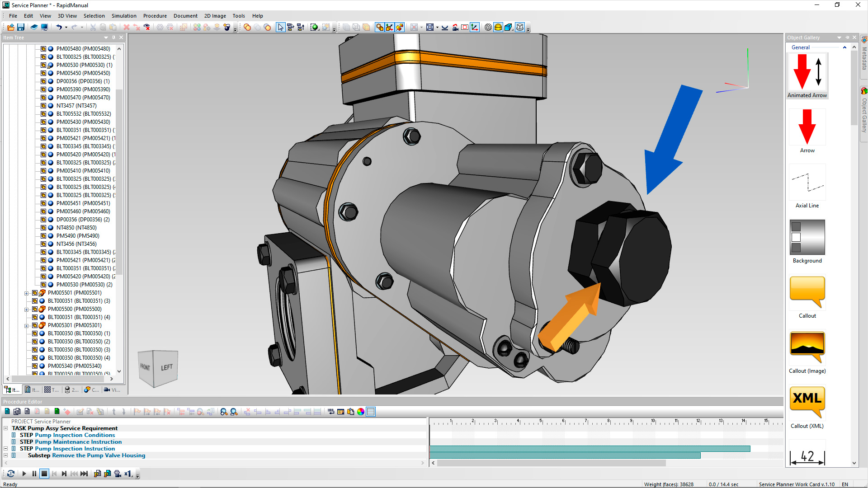868x488 pixels.
Task: Open the Simulation menu
Action: [x=123, y=15]
